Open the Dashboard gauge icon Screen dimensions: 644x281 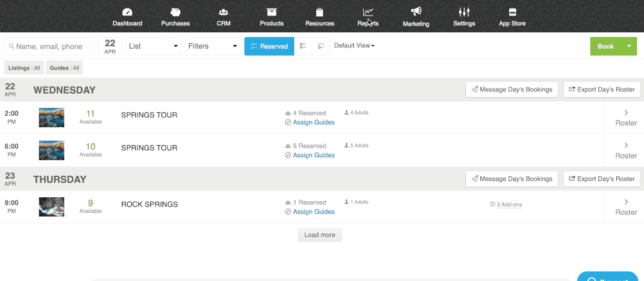point(127,12)
